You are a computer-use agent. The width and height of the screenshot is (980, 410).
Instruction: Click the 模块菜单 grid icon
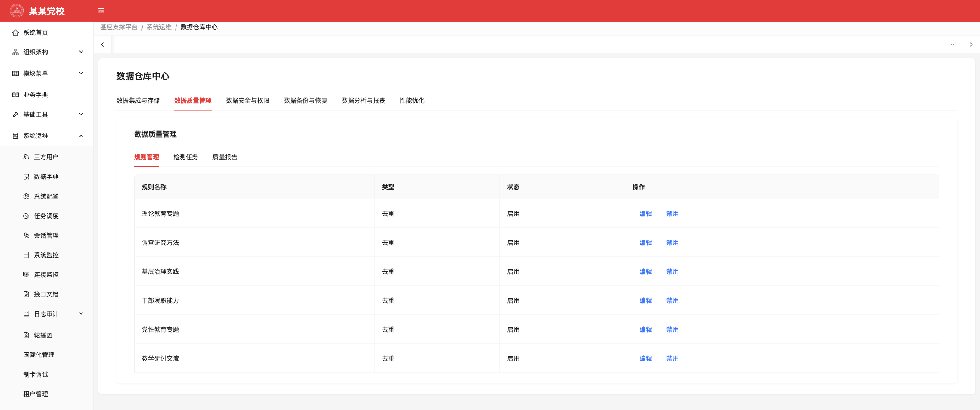[x=16, y=73]
